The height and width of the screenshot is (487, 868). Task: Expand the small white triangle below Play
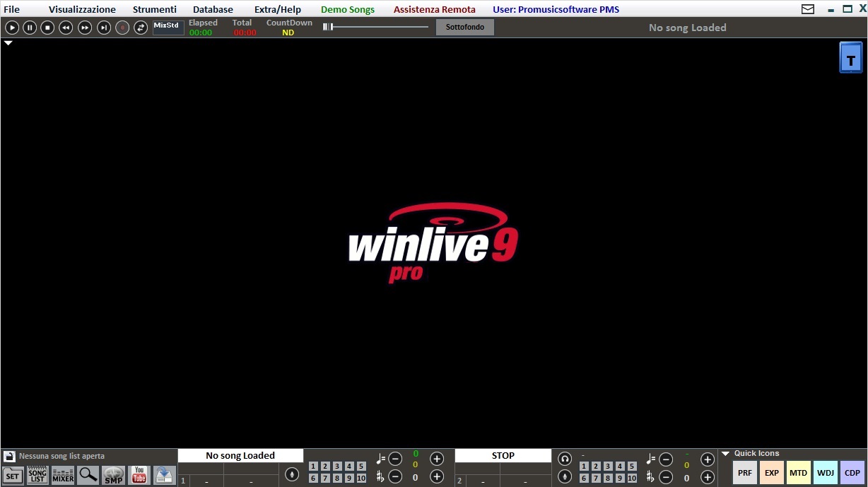[8, 43]
